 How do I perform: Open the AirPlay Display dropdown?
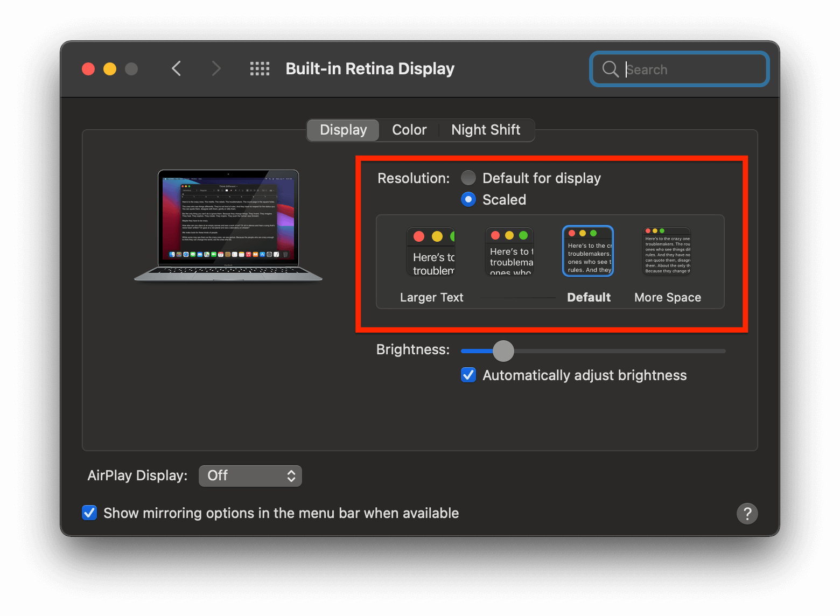point(250,475)
